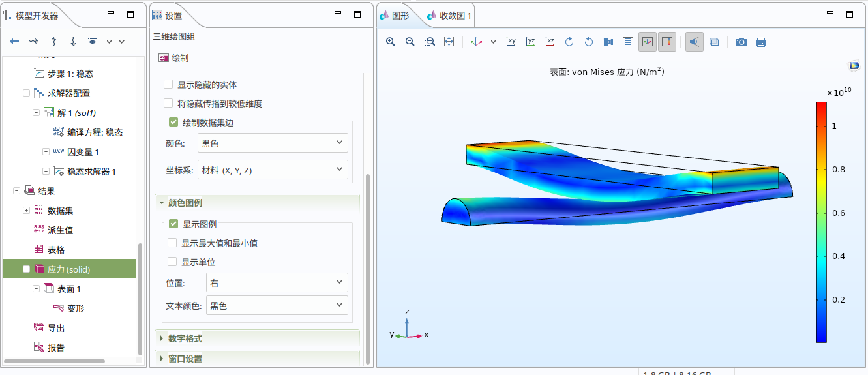Collapse the 结果 node
Screen dimensions: 868x375
(x=17, y=191)
